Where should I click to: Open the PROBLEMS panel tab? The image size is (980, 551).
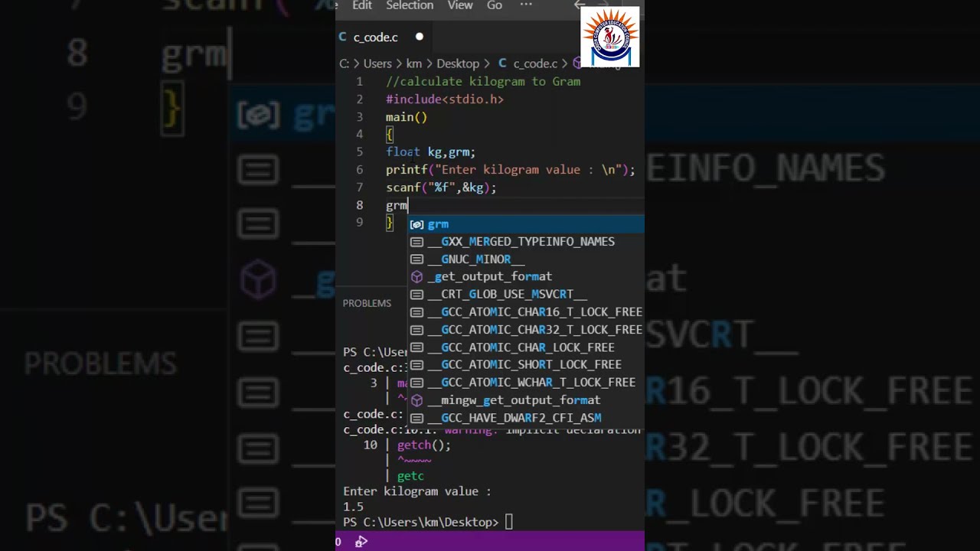pos(367,303)
